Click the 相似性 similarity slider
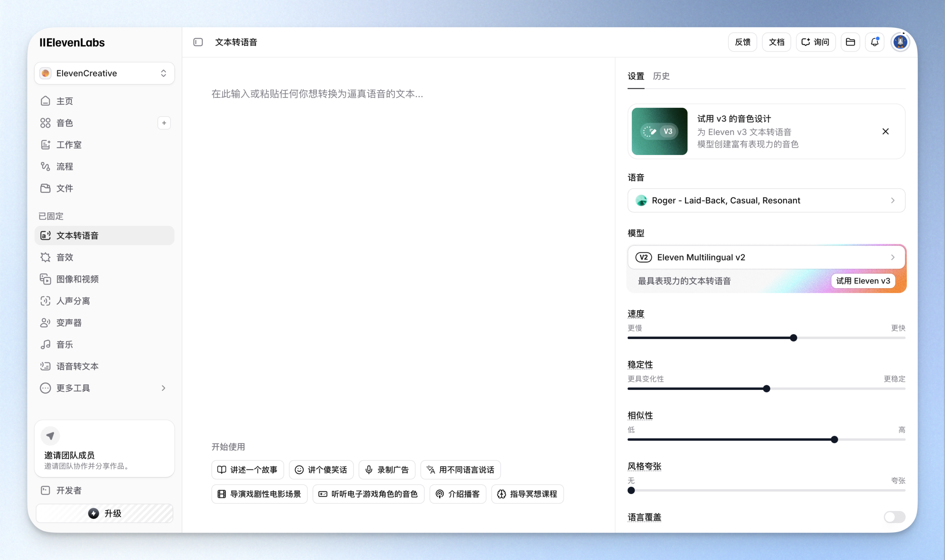The height and width of the screenshot is (560, 945). tap(766, 440)
